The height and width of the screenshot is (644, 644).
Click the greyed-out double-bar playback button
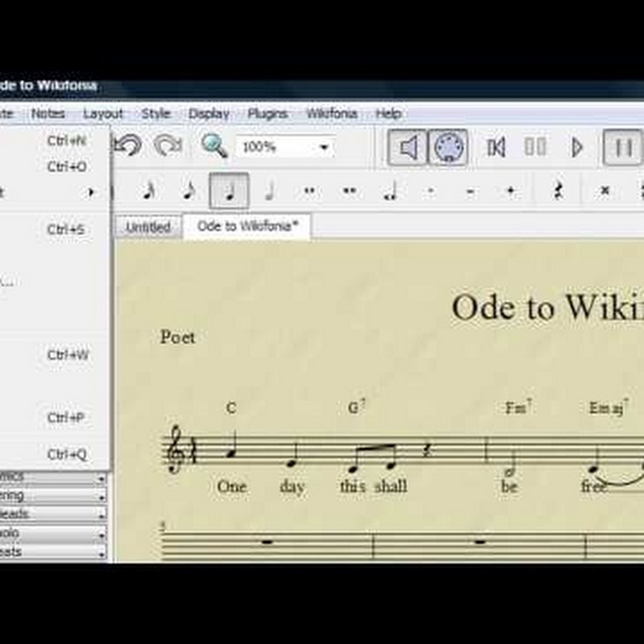click(x=535, y=147)
